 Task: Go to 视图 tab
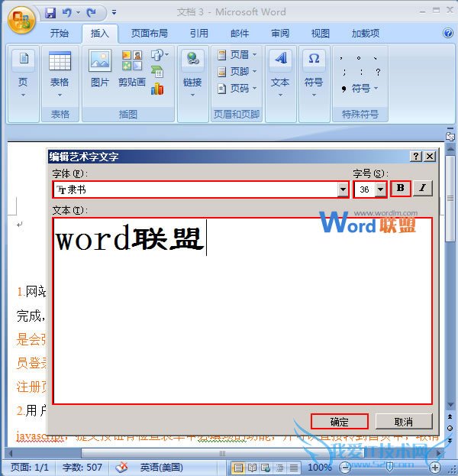(x=321, y=33)
